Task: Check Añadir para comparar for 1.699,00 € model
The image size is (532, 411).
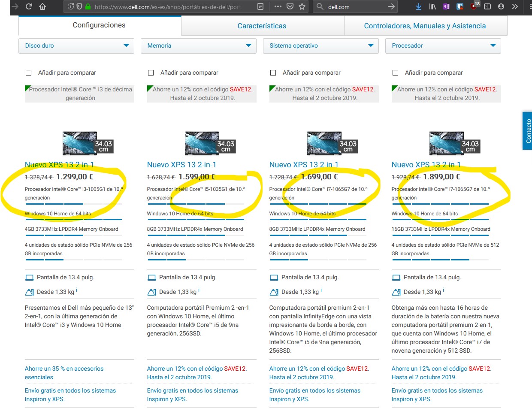Action: click(273, 73)
